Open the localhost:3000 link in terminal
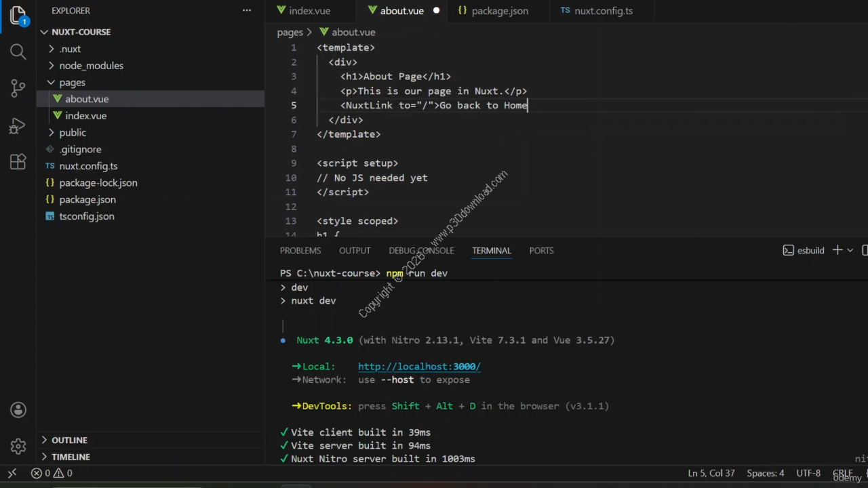 (x=419, y=367)
